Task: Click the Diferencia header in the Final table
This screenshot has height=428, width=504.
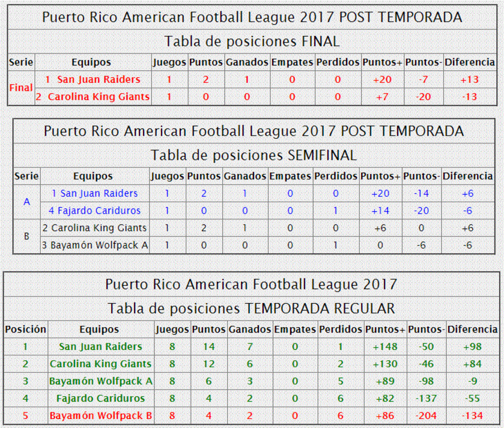Action: pos(470,62)
